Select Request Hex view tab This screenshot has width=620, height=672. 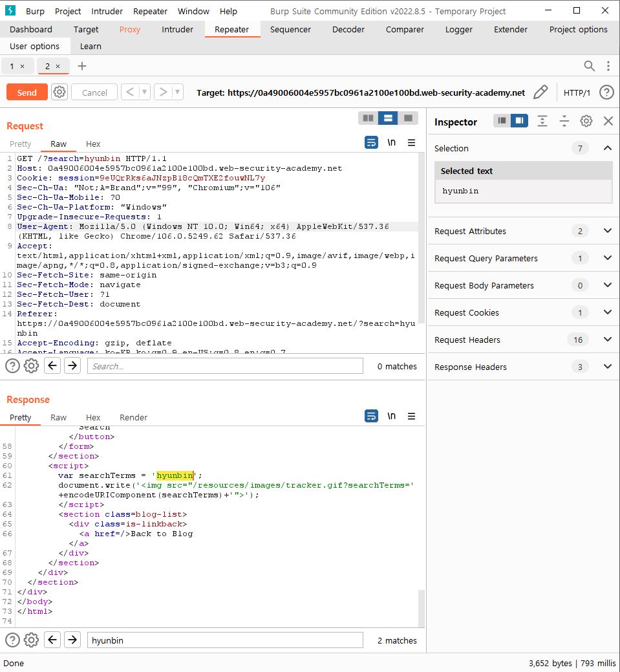tap(93, 144)
